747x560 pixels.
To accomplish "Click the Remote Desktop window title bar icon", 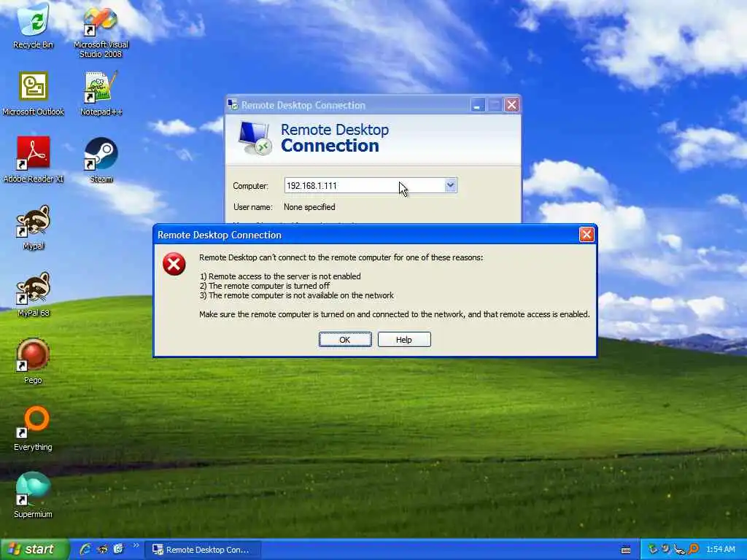I will (x=233, y=105).
